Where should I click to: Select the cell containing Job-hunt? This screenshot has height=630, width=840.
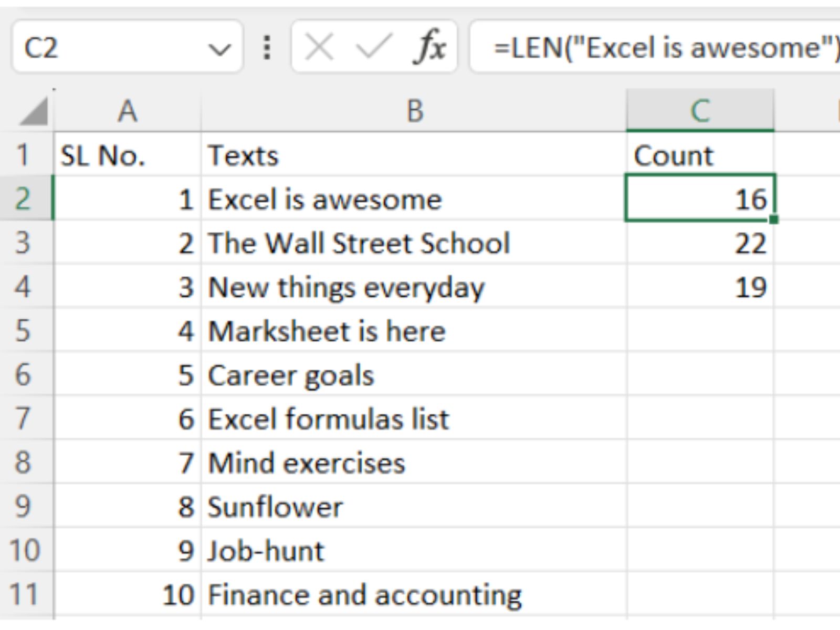(x=367, y=550)
